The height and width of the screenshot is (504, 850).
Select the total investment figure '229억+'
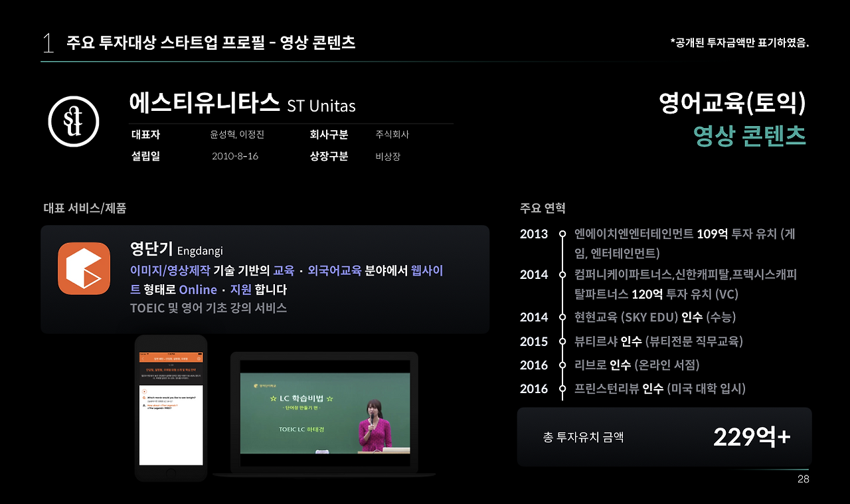(x=752, y=437)
